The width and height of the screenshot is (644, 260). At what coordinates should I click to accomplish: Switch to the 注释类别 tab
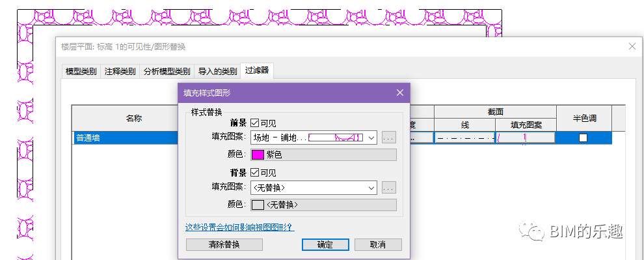tap(120, 72)
